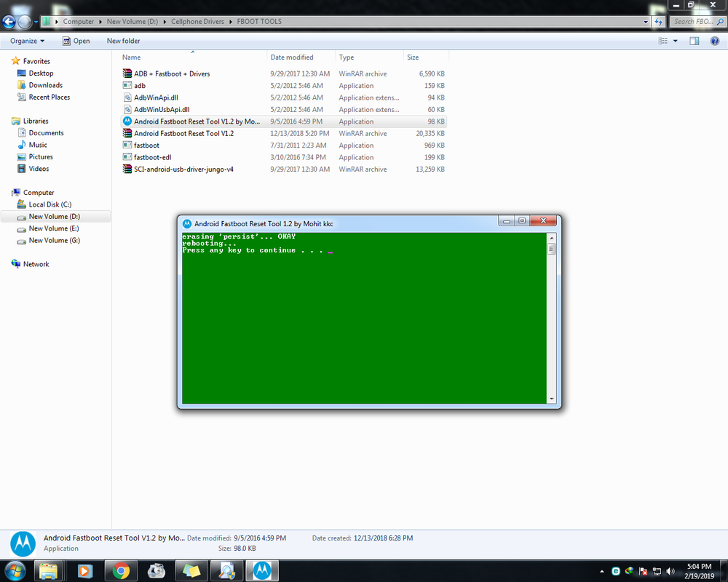Open Recent Places in Favorites
The image size is (728, 582).
click(50, 97)
